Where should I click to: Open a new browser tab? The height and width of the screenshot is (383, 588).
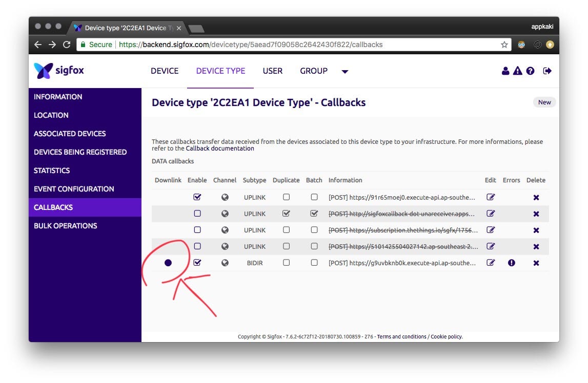click(x=196, y=29)
